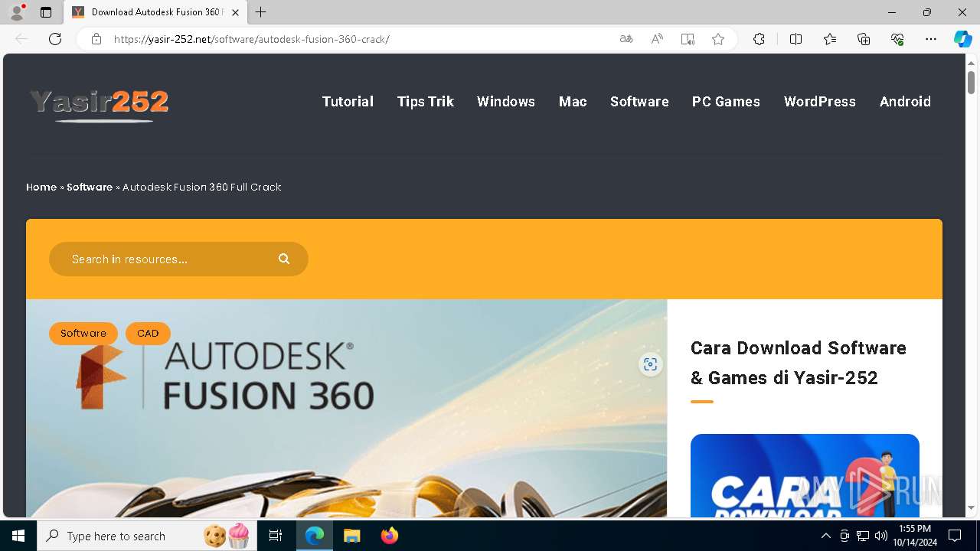Screen dimensions: 980x551
Task: Start Read aloud from address bar
Action: 657,39
